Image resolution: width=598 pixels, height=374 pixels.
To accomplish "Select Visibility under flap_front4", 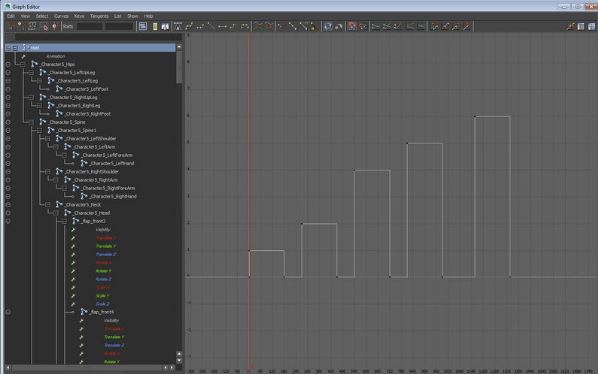I will tap(111, 321).
